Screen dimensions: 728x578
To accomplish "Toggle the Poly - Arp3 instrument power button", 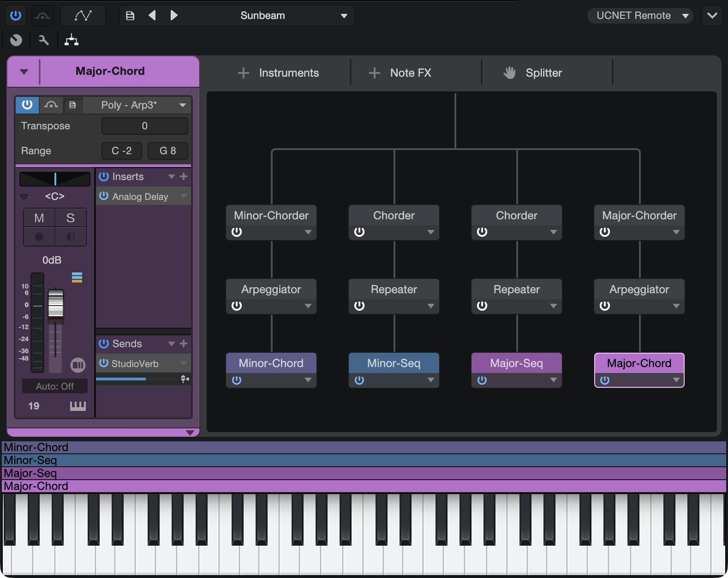I will click(x=27, y=105).
